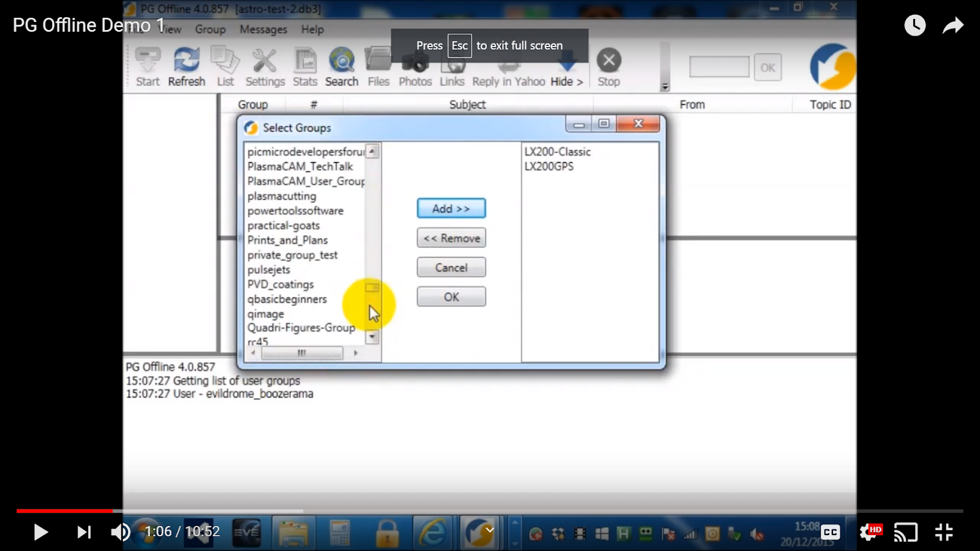This screenshot has height=551, width=980.
Task: Click the Search toolbar icon
Action: (x=342, y=67)
